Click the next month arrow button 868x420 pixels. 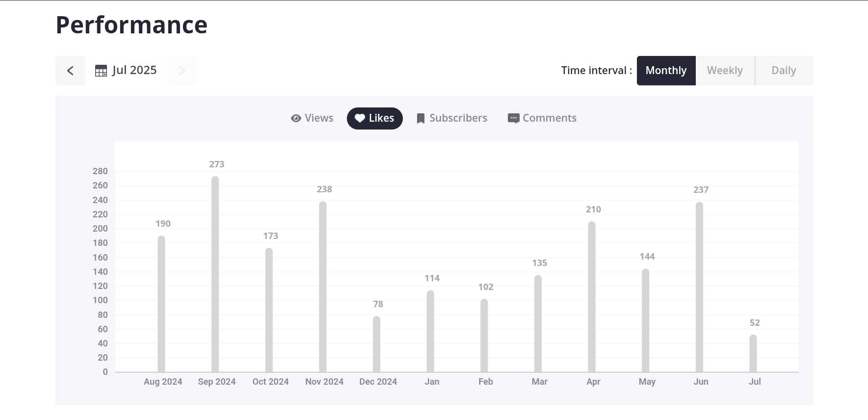(182, 71)
